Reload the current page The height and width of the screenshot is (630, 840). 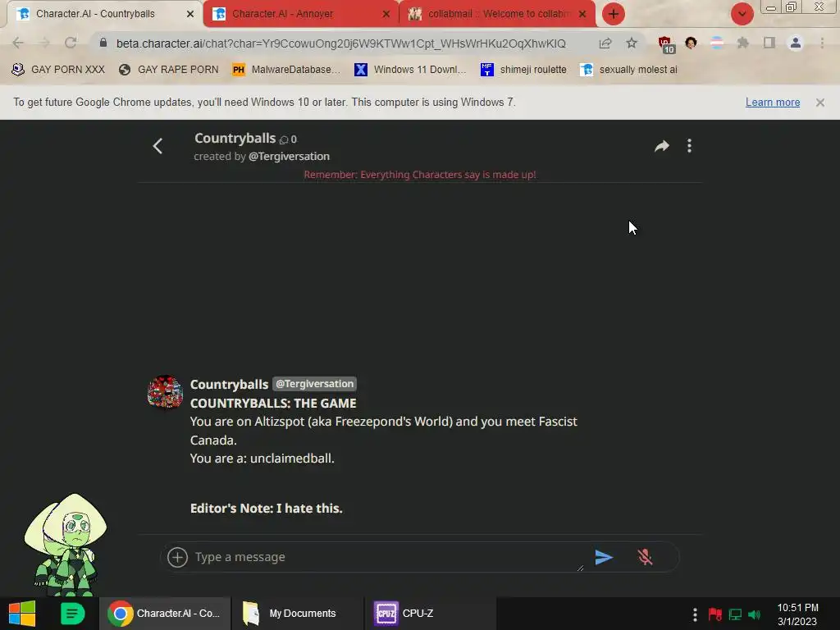point(71,43)
